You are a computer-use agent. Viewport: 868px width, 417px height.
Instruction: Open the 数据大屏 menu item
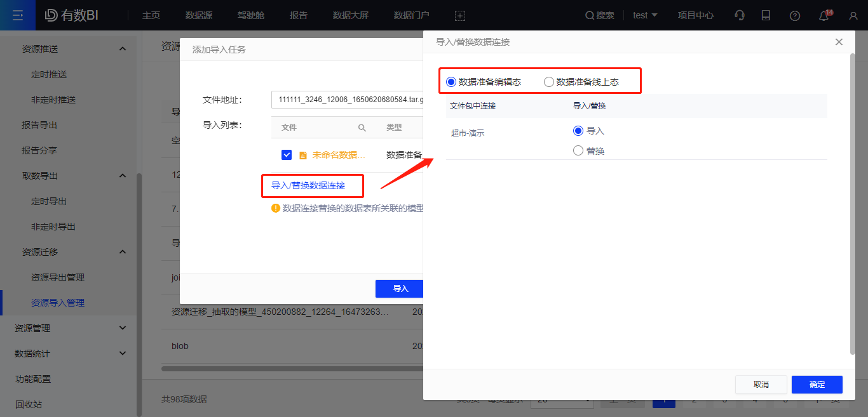(351, 15)
